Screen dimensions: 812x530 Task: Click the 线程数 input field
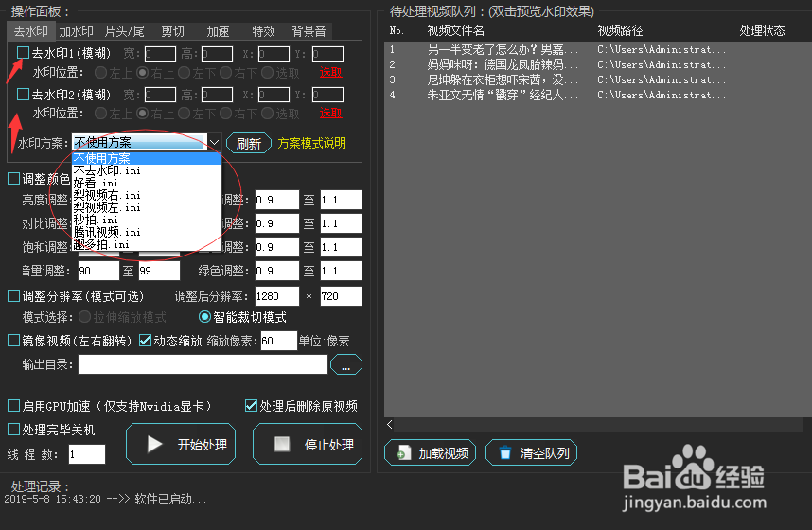point(87,454)
